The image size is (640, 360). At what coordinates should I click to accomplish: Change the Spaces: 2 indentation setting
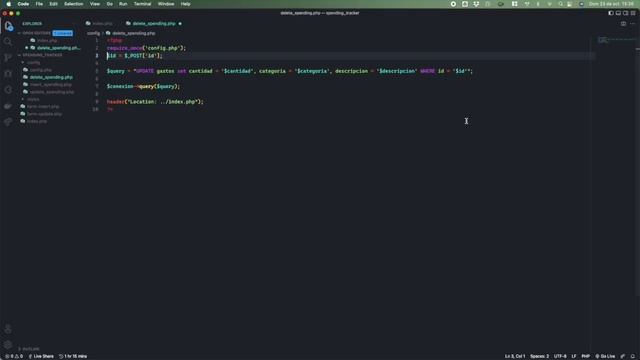[x=539, y=356]
